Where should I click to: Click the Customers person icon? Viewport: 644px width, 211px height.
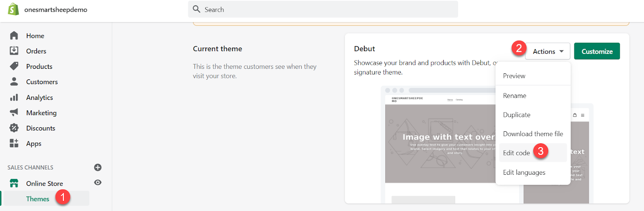coord(14,81)
